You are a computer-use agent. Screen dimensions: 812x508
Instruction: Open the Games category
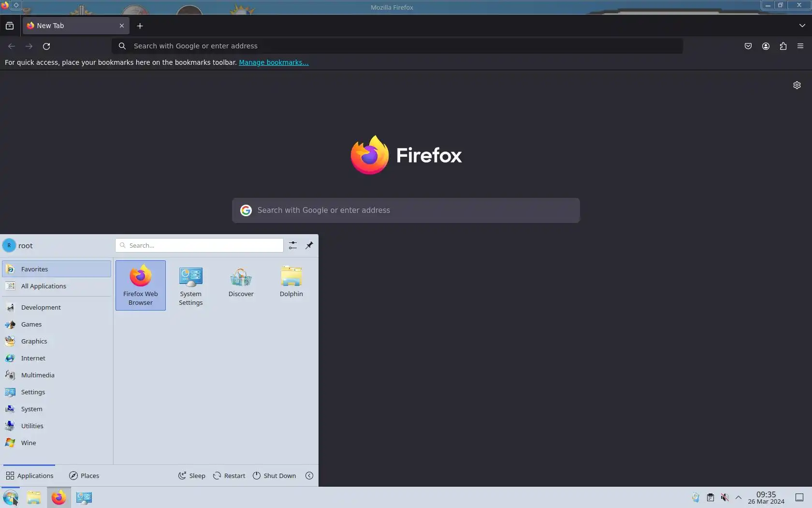(x=57, y=324)
